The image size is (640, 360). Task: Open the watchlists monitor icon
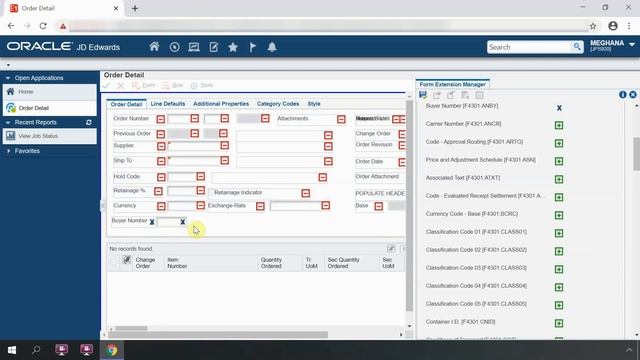pos(194,47)
